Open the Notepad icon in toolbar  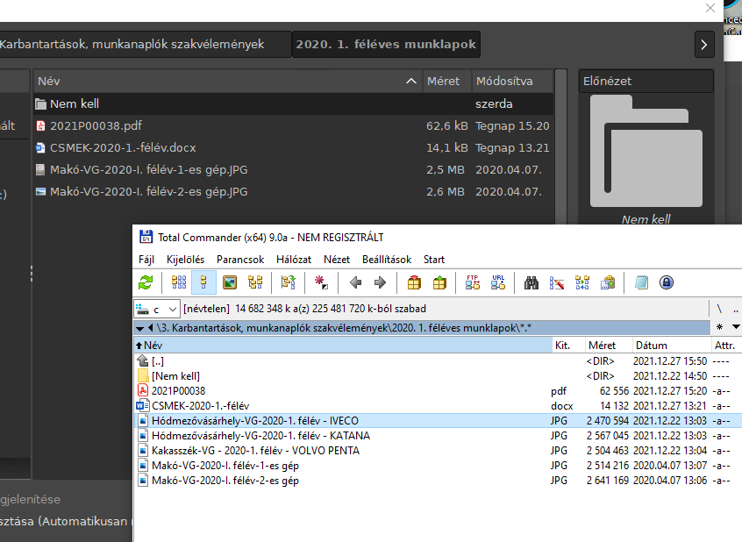point(641,282)
